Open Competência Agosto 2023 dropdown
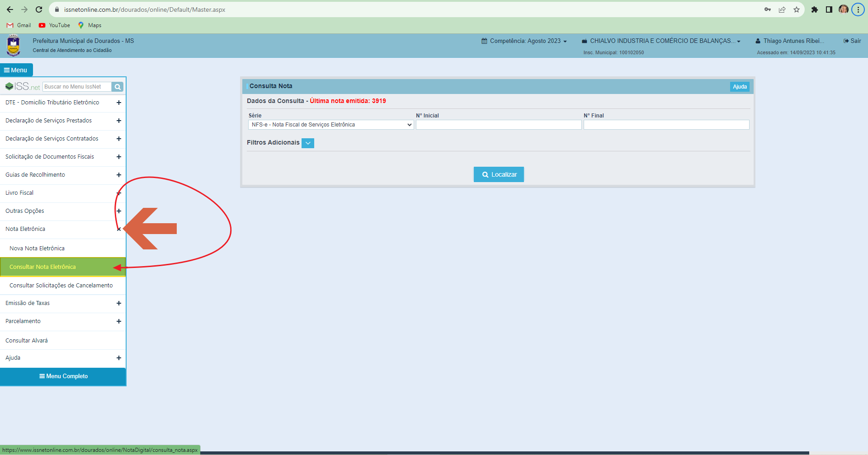The height and width of the screenshot is (455, 868). pyautogui.click(x=524, y=41)
